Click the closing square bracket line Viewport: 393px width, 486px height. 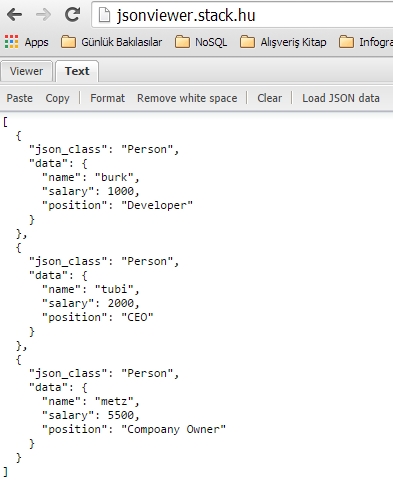tap(5, 472)
